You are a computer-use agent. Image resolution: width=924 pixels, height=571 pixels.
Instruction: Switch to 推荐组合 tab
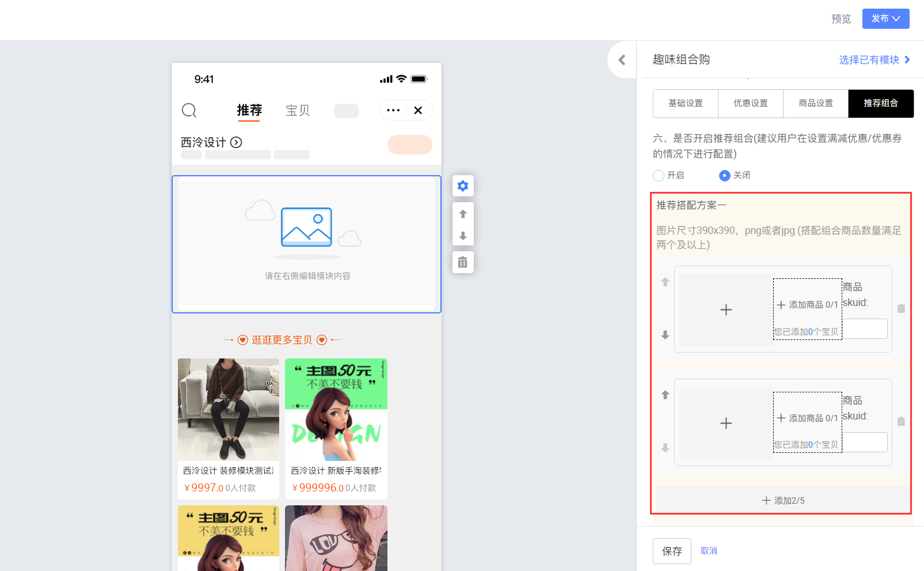pyautogui.click(x=881, y=104)
